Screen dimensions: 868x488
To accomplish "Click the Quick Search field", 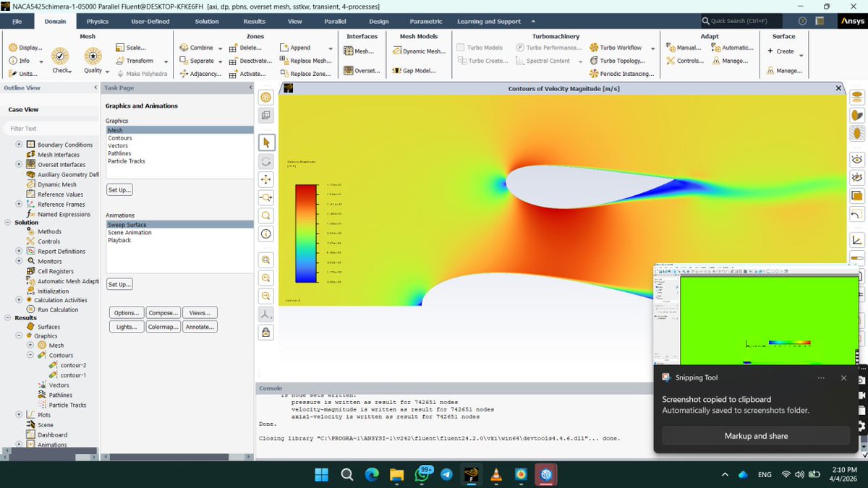I will pos(741,21).
